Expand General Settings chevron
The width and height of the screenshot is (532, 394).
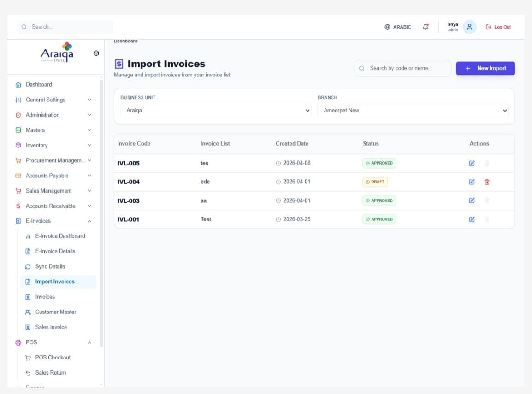point(89,100)
